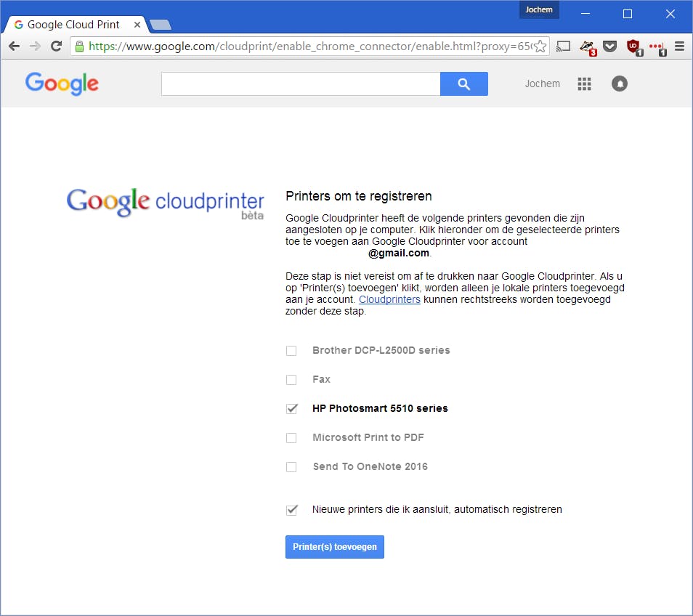This screenshot has width=693, height=616.
Task: Open Google apps grid launcher
Action: pyautogui.click(x=584, y=84)
